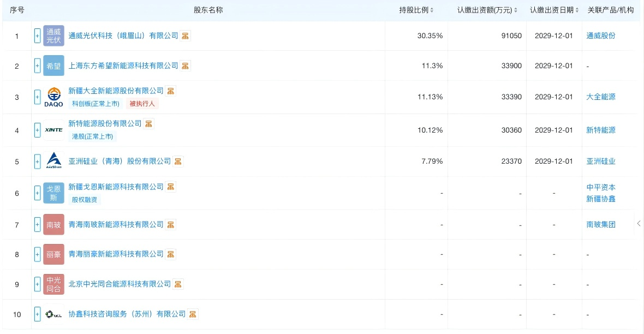Click the equity chart icon beside 新特能源股份有限公司

pos(149,124)
